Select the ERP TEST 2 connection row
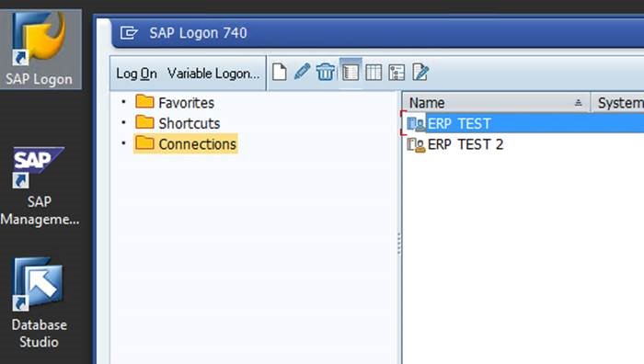The image size is (644, 364). pyautogui.click(x=523, y=144)
